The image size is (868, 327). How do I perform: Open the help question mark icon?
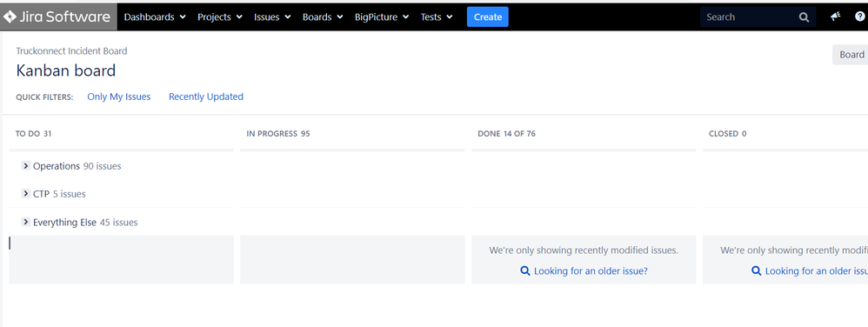859,17
